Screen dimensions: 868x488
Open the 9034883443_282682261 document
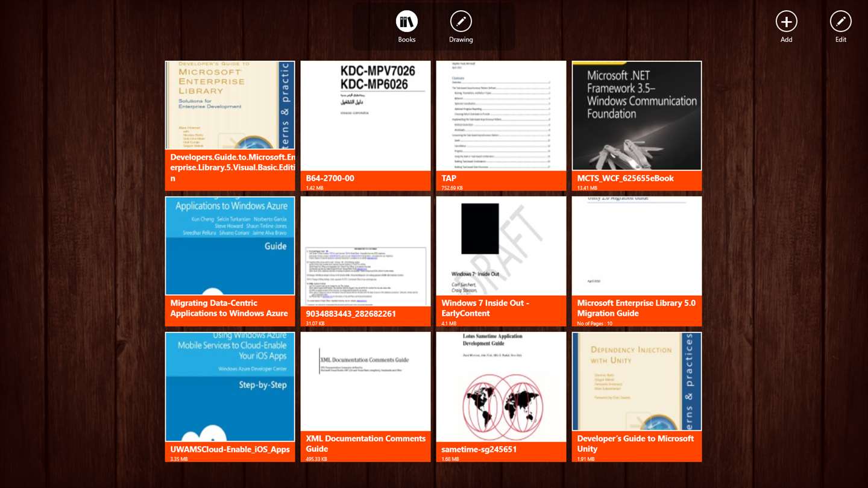pyautogui.click(x=366, y=261)
